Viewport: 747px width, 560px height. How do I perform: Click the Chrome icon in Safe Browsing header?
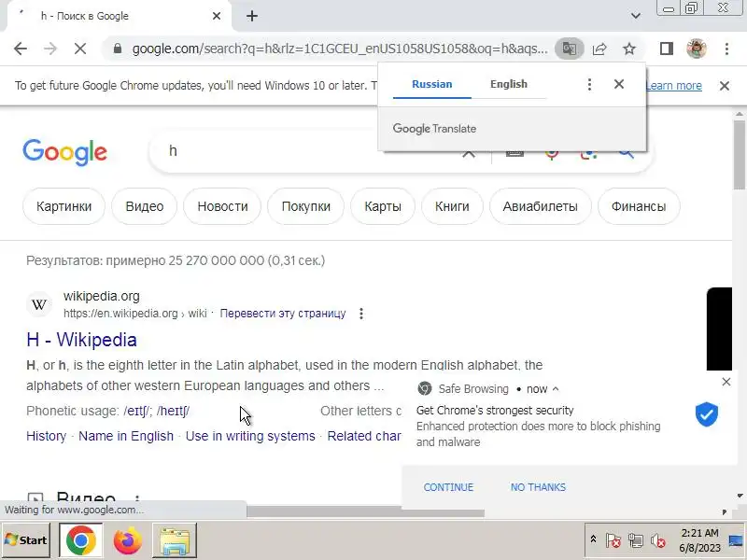point(424,388)
